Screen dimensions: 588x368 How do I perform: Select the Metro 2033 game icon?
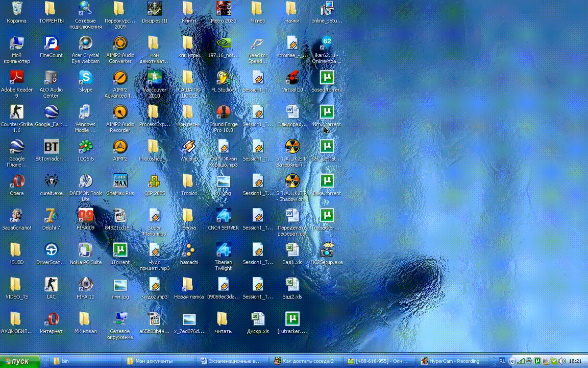click(223, 9)
